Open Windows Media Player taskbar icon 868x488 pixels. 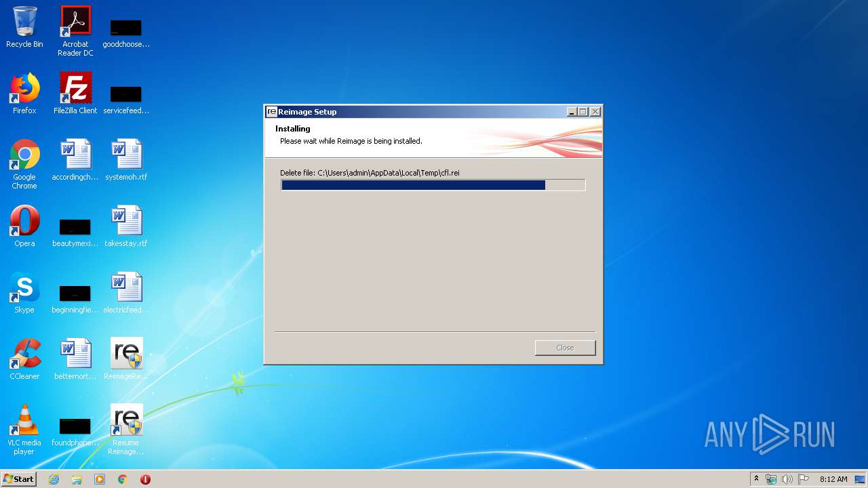pyautogui.click(x=100, y=479)
